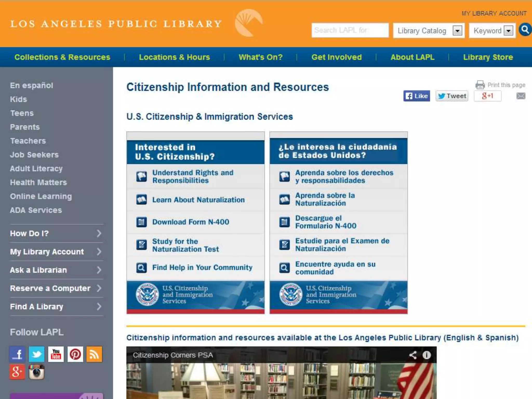This screenshot has width=532, height=399.
Task: Open the Pinterest icon under Follow LAPL
Action: [x=75, y=354]
